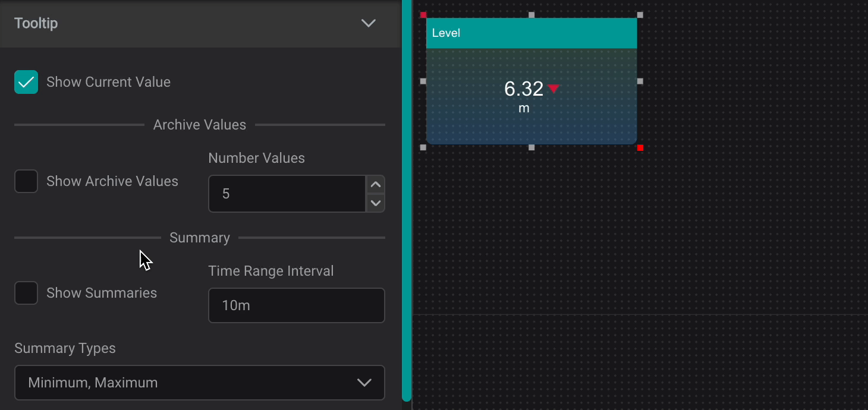The height and width of the screenshot is (410, 868).
Task: Click the Show Archive Values label
Action: 112,181
